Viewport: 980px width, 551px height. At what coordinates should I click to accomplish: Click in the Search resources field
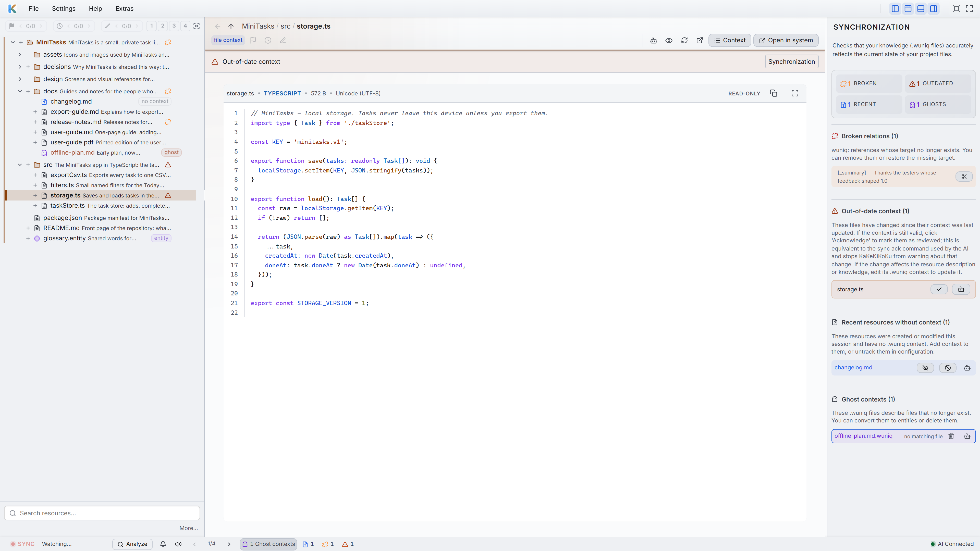point(102,513)
